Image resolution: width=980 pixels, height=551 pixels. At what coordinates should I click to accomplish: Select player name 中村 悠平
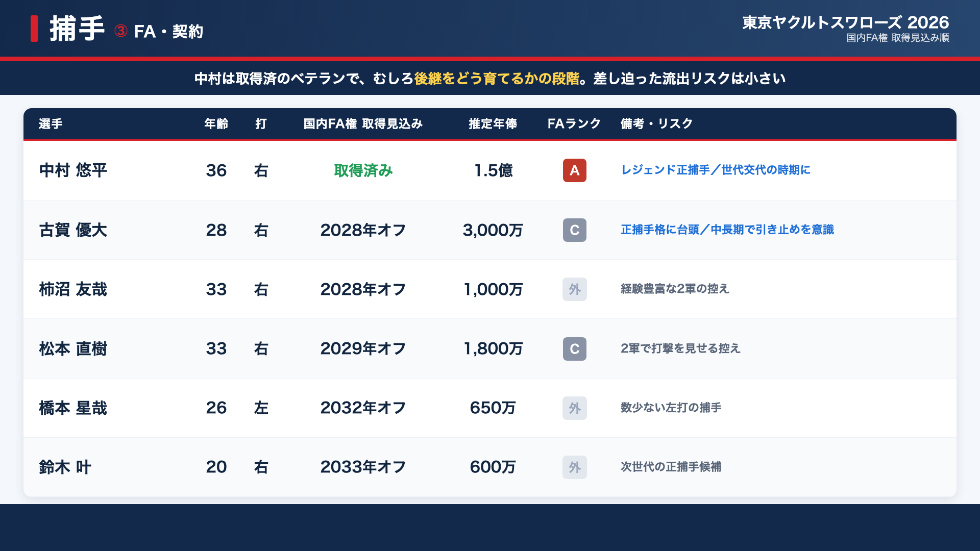[x=73, y=170]
